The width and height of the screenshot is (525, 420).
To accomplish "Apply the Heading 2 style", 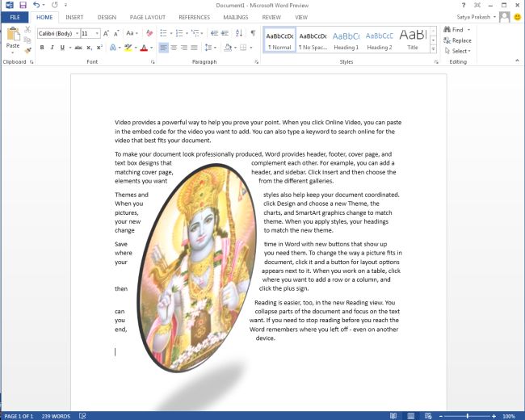I will [x=380, y=40].
